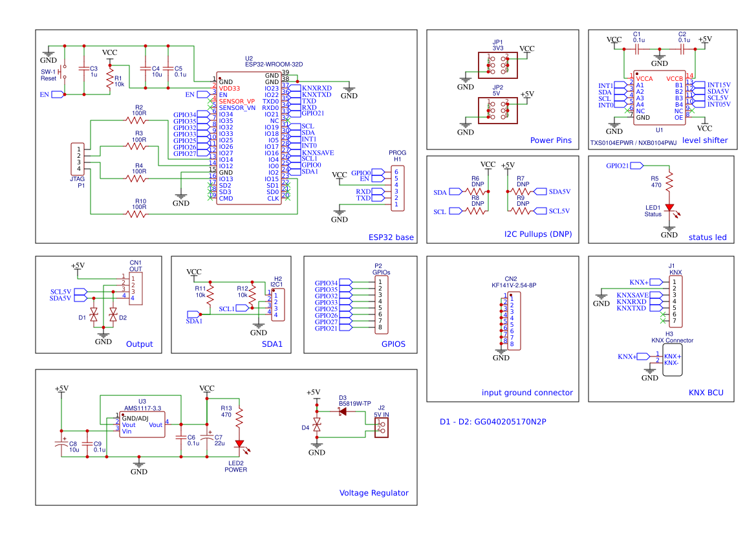The image size is (756, 535).
Task: Select pull-up resistor R11 10k
Action: [210, 295]
